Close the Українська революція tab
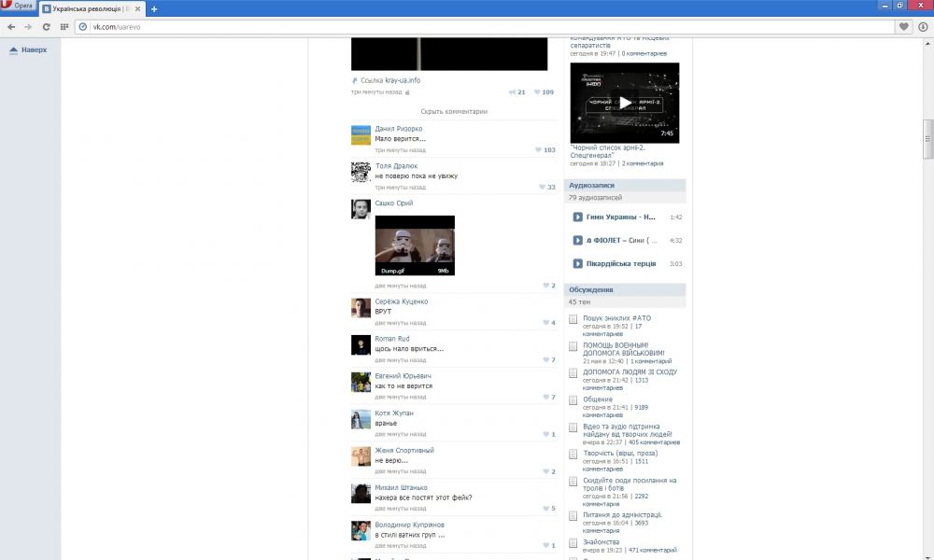 pos(138,9)
